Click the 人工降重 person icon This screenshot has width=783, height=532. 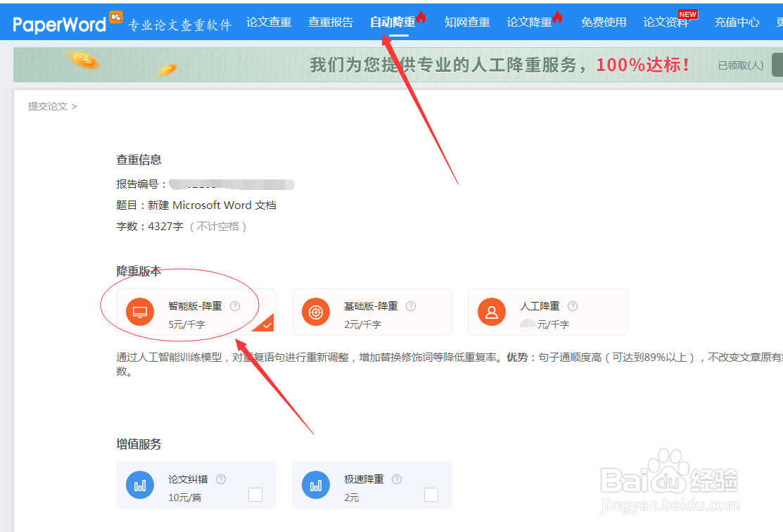(492, 312)
